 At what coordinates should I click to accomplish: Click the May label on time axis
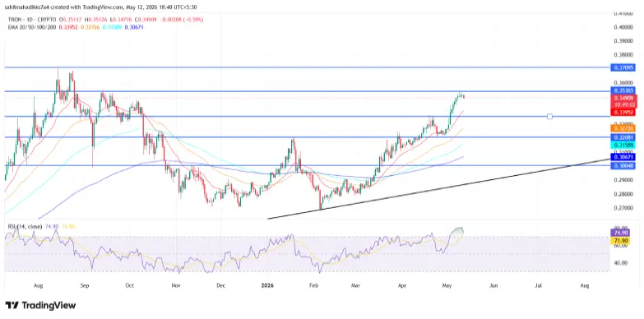447,285
